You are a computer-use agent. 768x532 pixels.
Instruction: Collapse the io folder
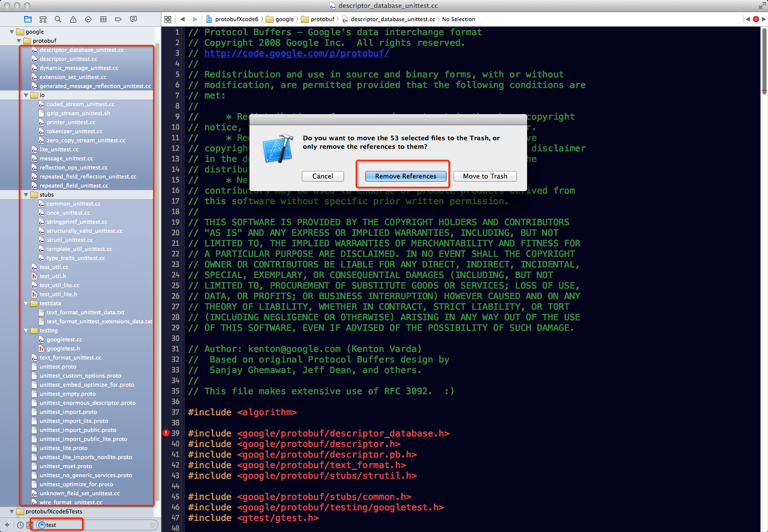pyautogui.click(x=26, y=95)
